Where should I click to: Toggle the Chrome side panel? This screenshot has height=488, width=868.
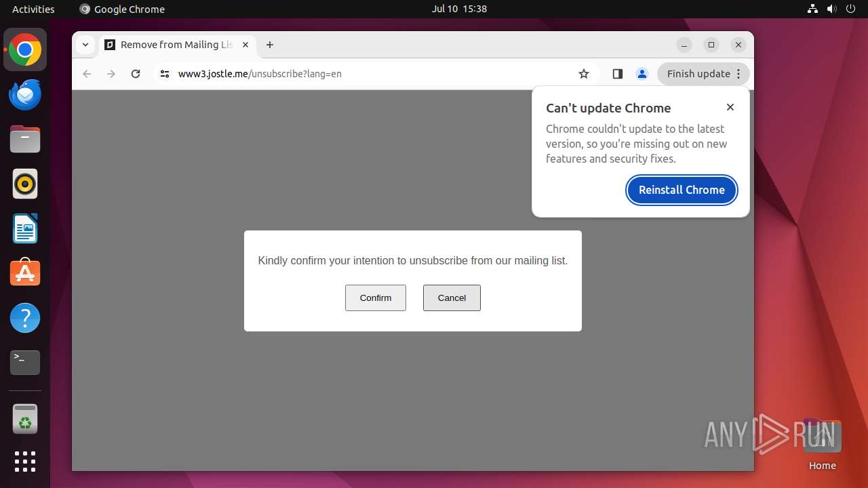617,74
